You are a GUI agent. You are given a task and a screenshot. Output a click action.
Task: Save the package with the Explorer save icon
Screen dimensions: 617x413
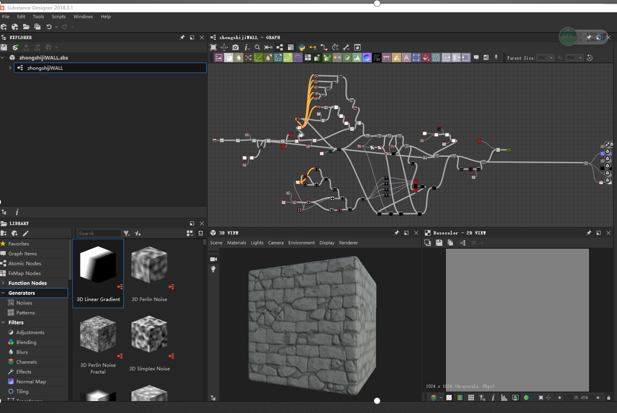(x=4, y=47)
